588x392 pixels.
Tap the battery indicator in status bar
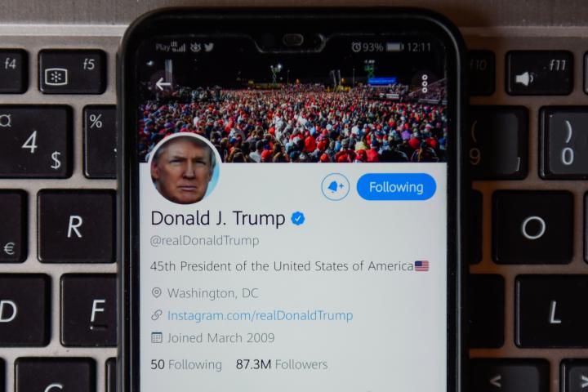394,47
